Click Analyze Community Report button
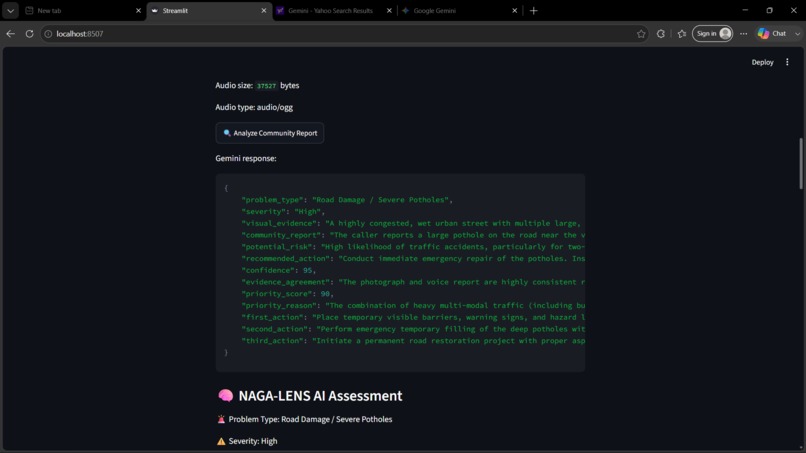 tap(270, 133)
